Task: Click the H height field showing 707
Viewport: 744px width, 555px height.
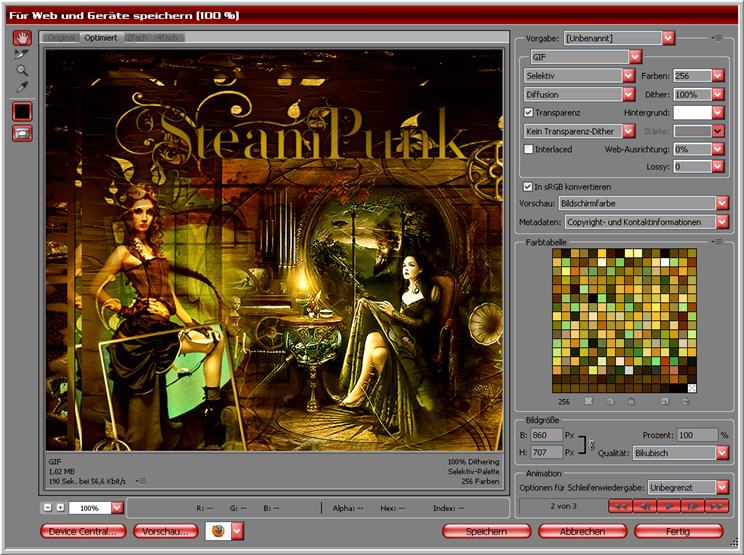Action: [x=546, y=453]
